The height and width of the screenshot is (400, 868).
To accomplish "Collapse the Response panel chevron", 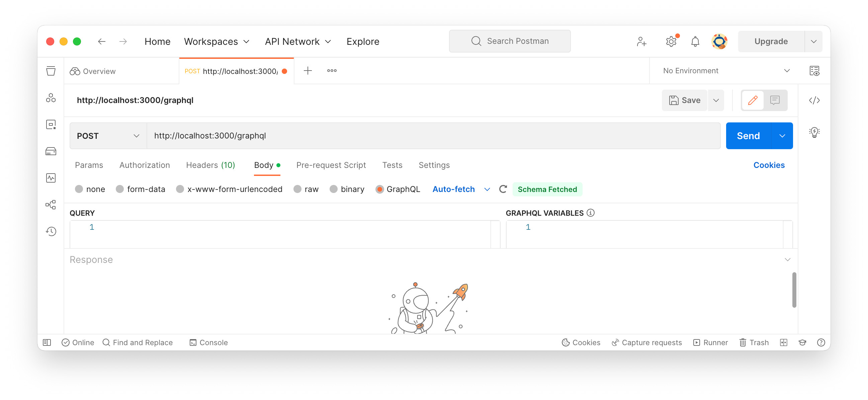I will pyautogui.click(x=787, y=259).
